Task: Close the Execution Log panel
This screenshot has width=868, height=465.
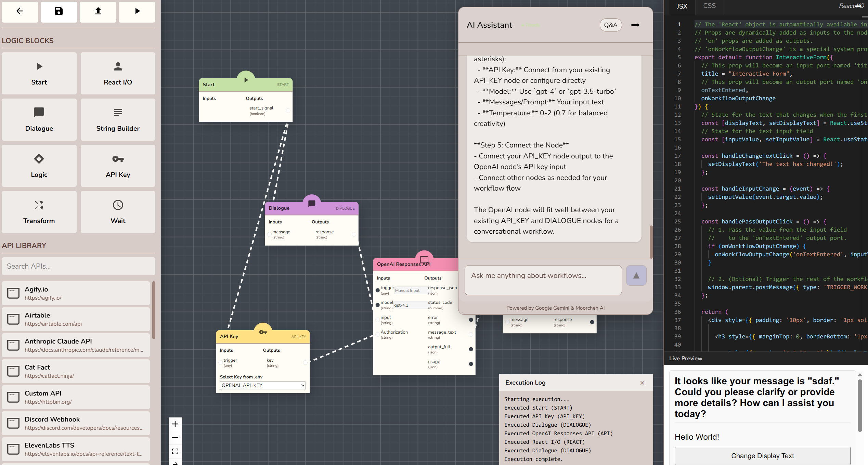Action: tap(642, 383)
